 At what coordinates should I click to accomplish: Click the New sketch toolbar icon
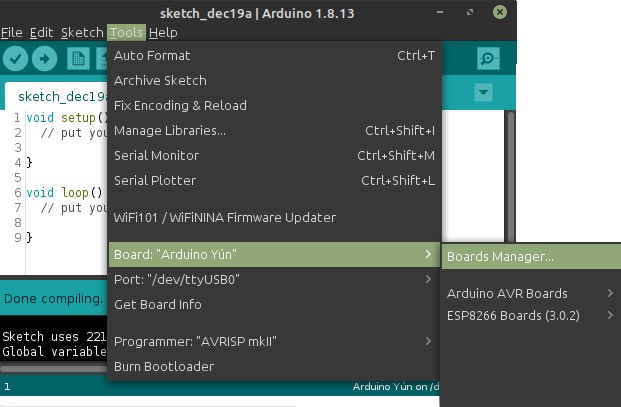77,59
